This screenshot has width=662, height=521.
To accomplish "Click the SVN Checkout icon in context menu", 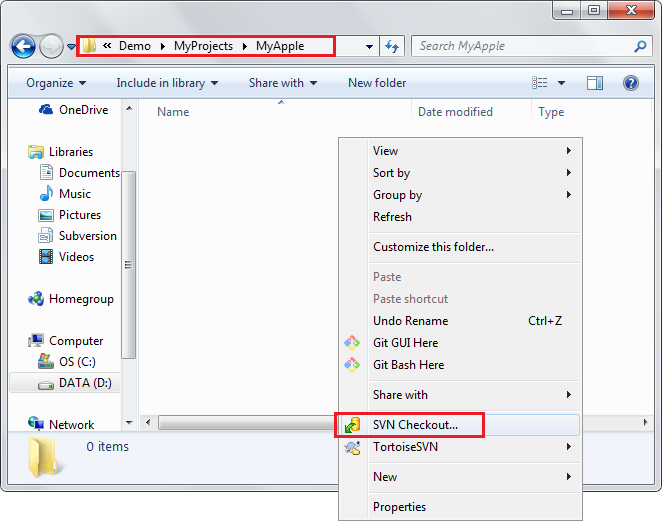I will [x=352, y=425].
